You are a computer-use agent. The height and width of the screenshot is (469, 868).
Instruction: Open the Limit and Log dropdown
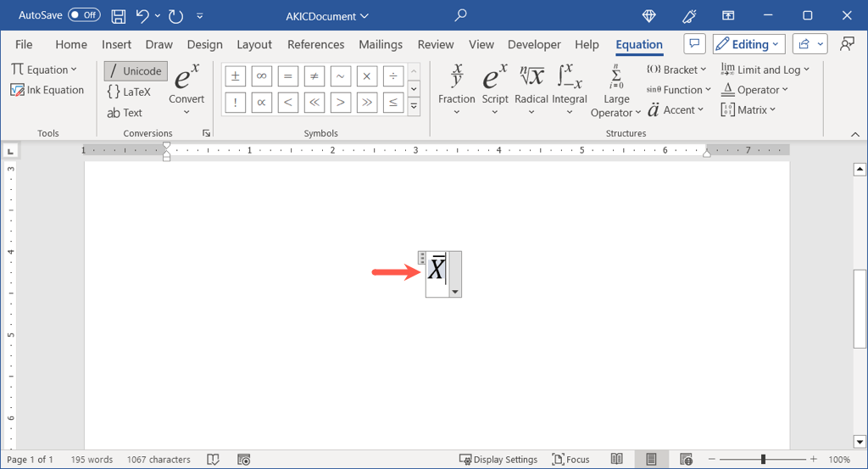(x=765, y=70)
